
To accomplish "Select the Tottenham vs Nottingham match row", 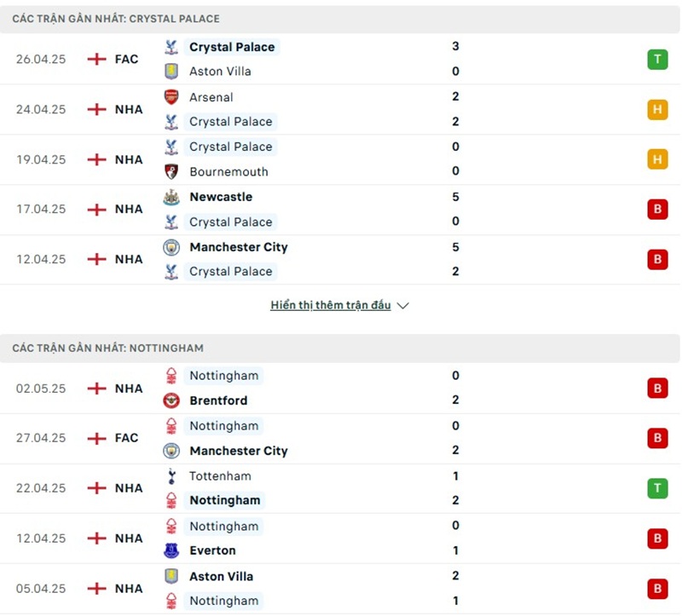I will pyautogui.click(x=341, y=488).
